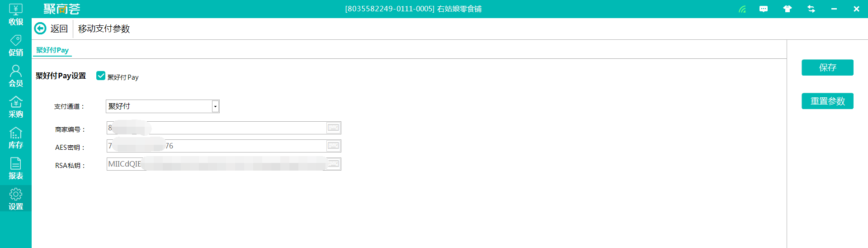This screenshot has width=868, height=248.
Task: Click the 聚好付Pay设置 section heading
Action: pos(61,76)
